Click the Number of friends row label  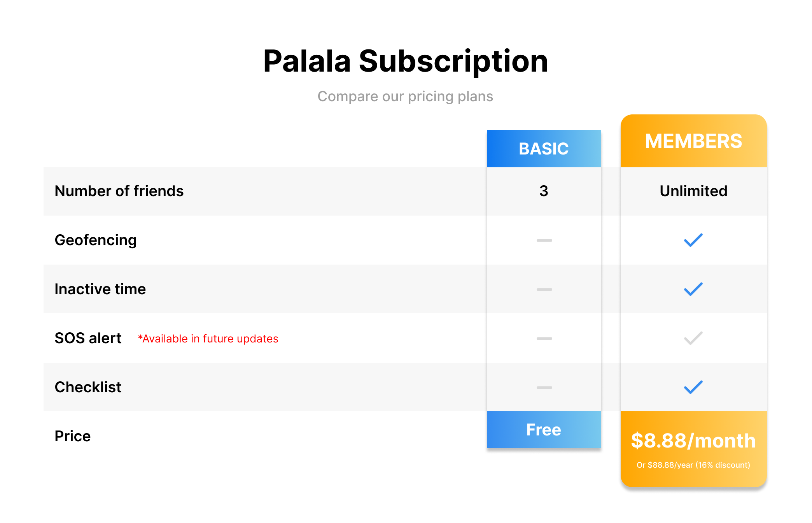pos(119,191)
